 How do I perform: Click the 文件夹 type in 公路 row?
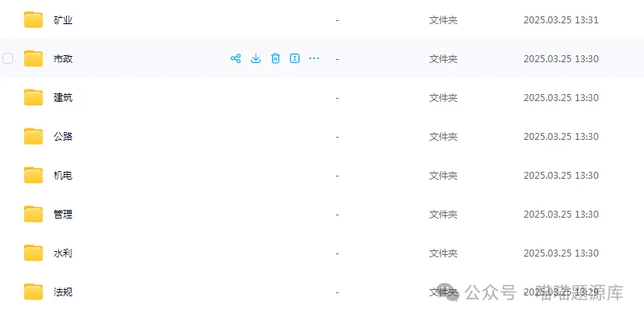coord(443,136)
